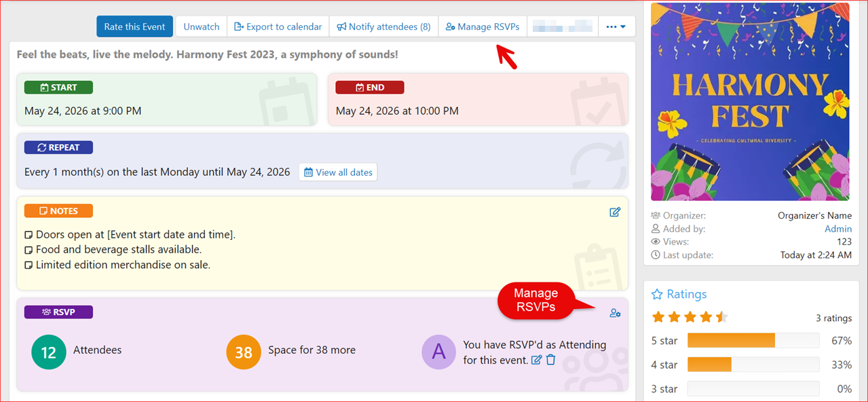Click note 'Limited edition merchandise on sale.'
Image resolution: width=868 pixels, height=402 pixels.
[x=123, y=265]
